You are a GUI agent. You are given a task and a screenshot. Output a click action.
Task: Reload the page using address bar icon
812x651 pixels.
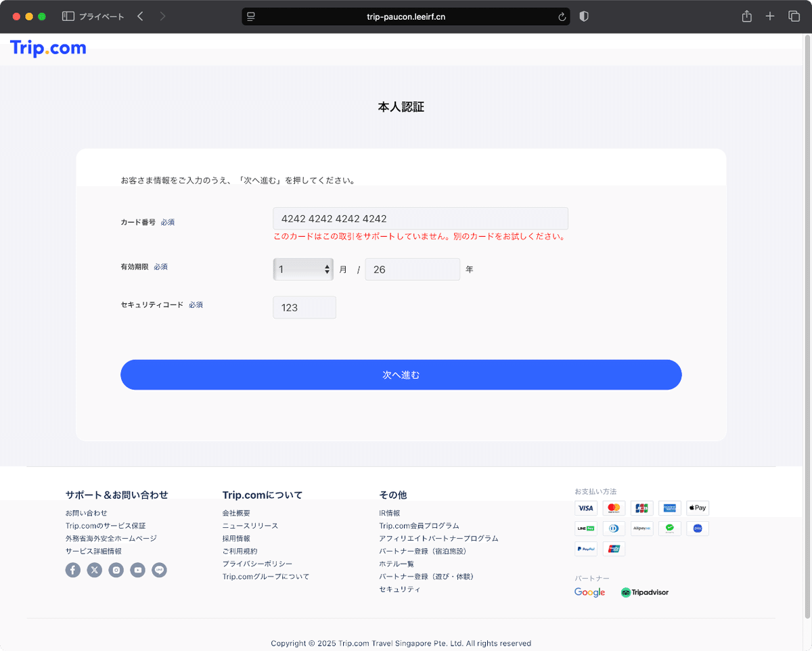562,17
